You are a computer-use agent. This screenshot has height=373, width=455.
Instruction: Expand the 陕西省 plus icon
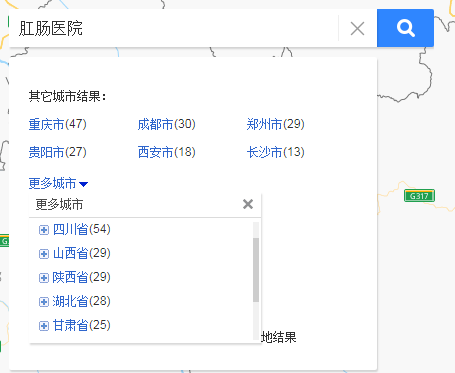[44, 278]
